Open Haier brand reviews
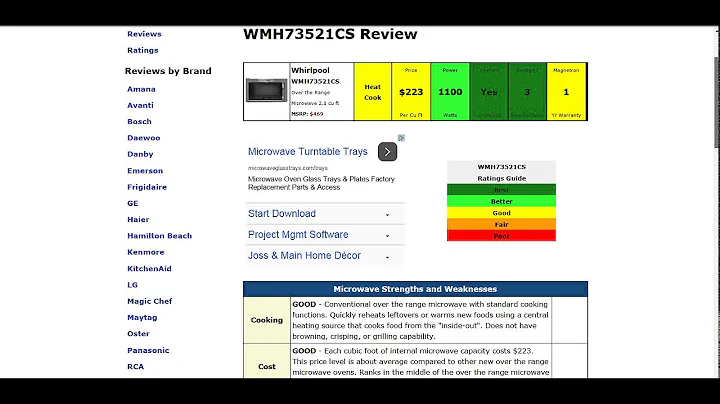Image resolution: width=720 pixels, height=404 pixels. pyautogui.click(x=138, y=219)
